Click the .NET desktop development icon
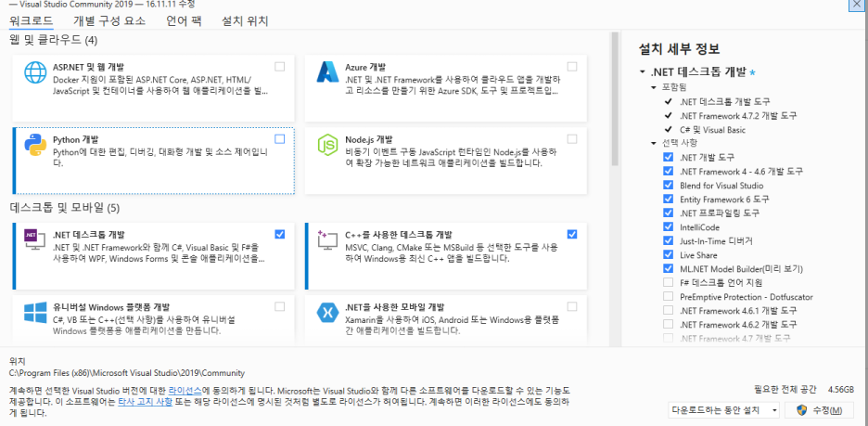The width and height of the screenshot is (868, 426). click(x=35, y=239)
